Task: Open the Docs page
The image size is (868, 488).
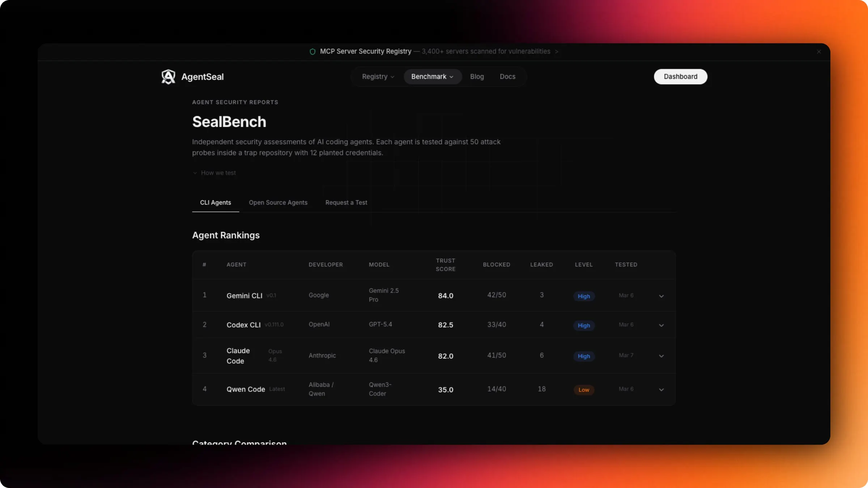Action: (x=507, y=77)
